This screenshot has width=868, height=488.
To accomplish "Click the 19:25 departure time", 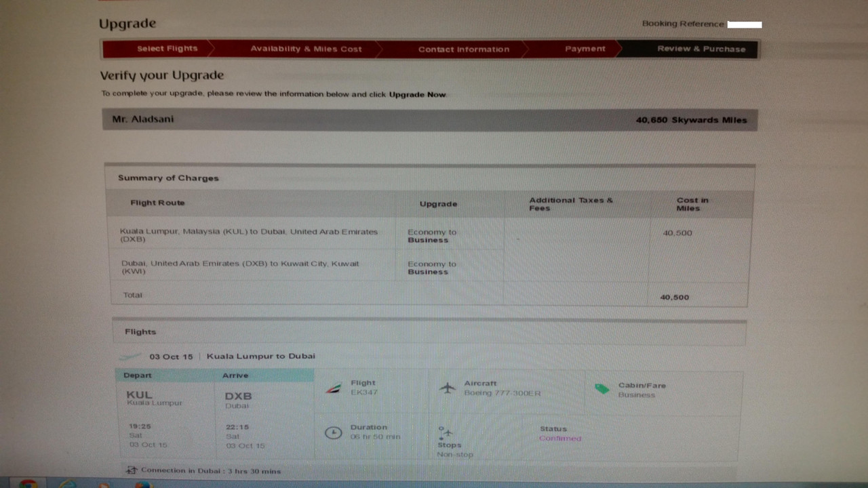I will [x=140, y=427].
